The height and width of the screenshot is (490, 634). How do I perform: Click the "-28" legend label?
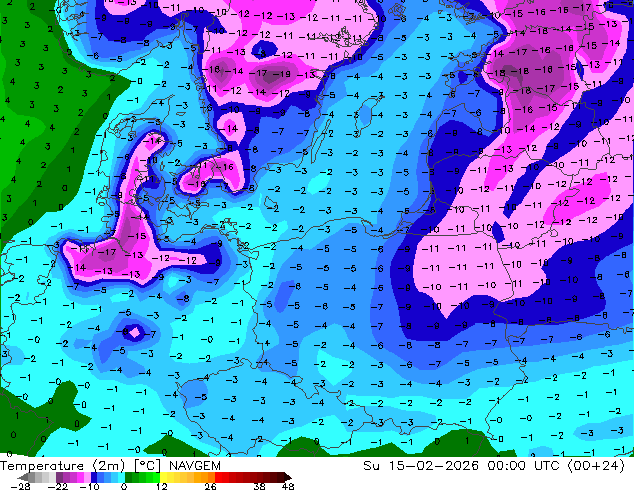(20, 486)
